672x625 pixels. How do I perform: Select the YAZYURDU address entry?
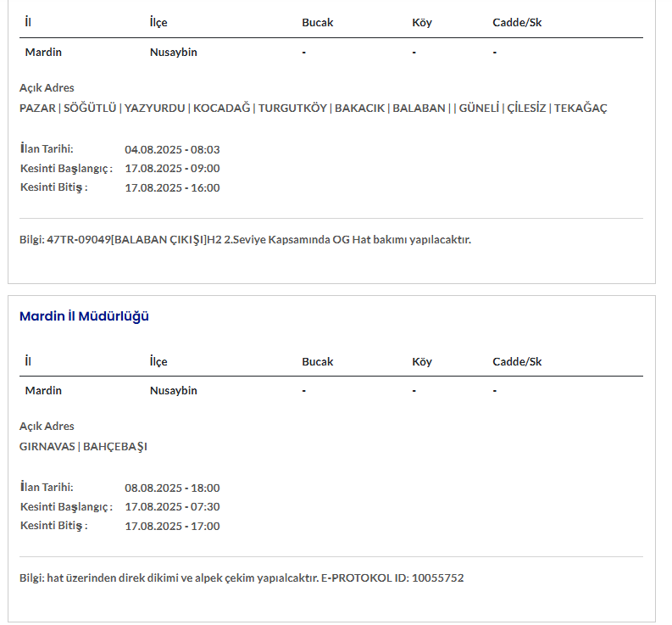(x=154, y=108)
